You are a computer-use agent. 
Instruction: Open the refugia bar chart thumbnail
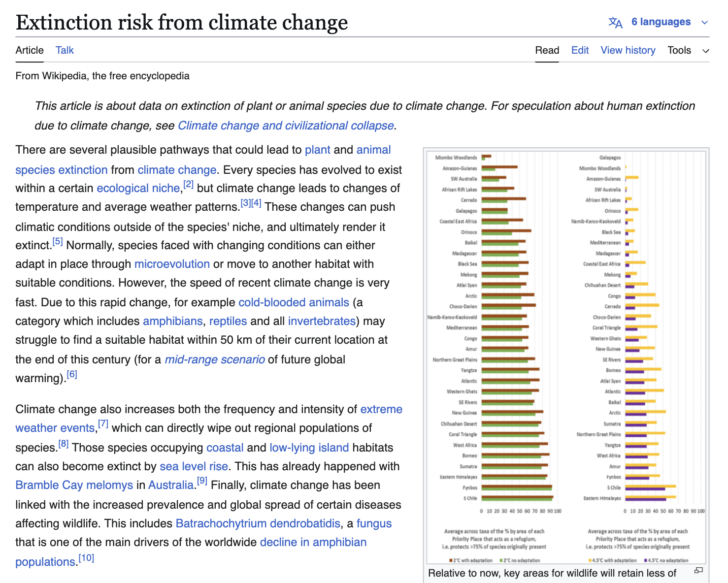tap(566, 356)
